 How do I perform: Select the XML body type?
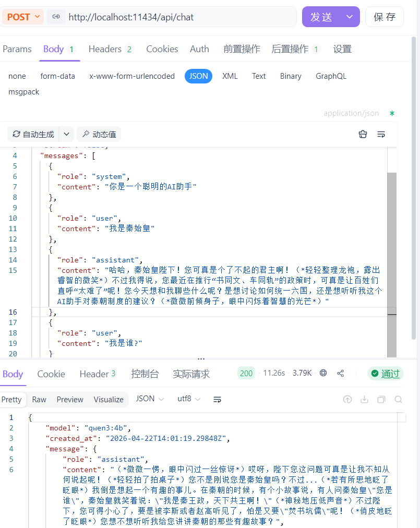pos(230,76)
